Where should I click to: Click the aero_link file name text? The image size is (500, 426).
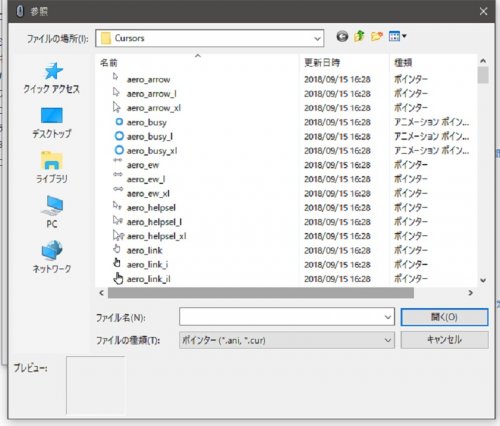click(x=144, y=250)
